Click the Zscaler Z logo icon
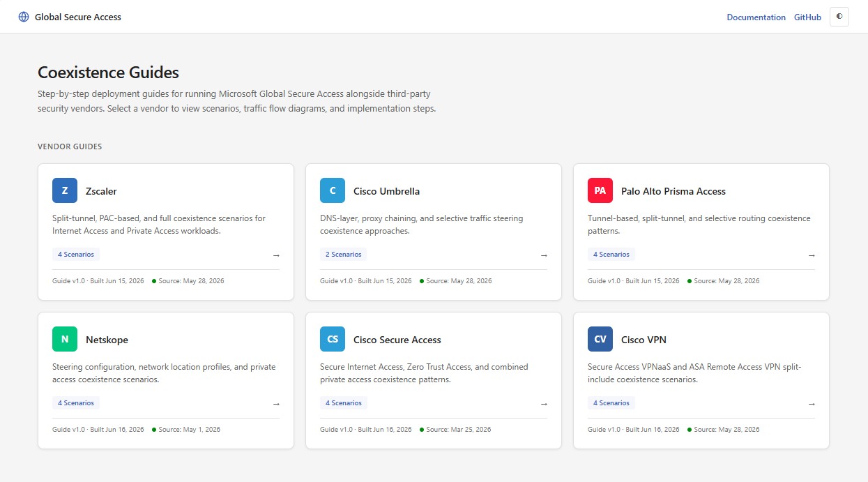 pyautogui.click(x=65, y=190)
